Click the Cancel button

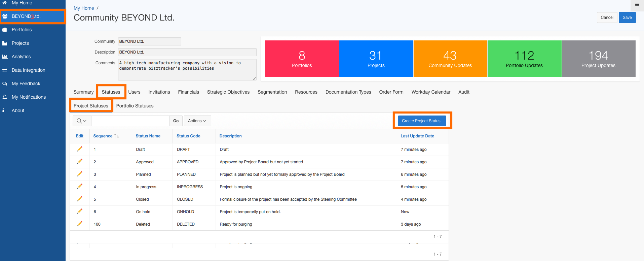(607, 18)
